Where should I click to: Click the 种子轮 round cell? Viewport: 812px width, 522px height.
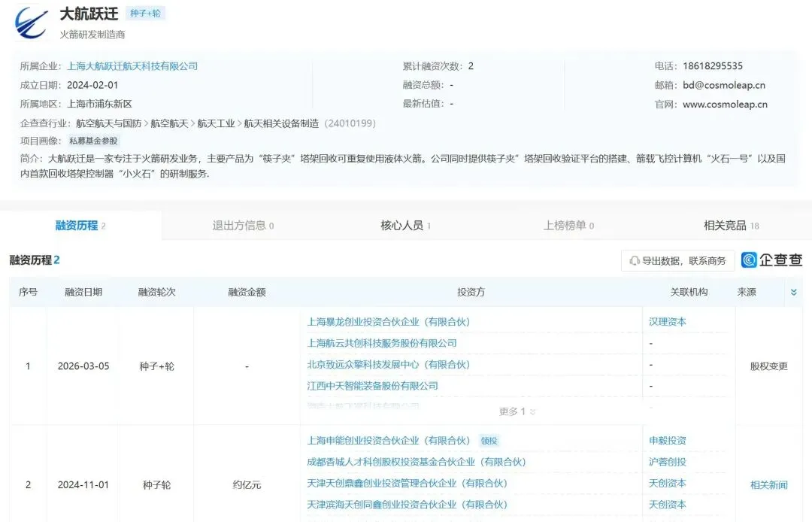pos(156,484)
